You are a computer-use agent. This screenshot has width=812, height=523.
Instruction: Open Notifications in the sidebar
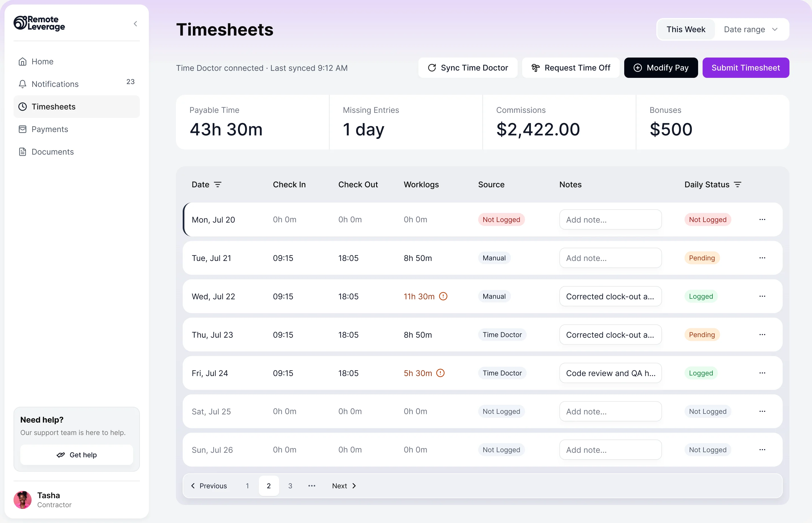pos(77,84)
